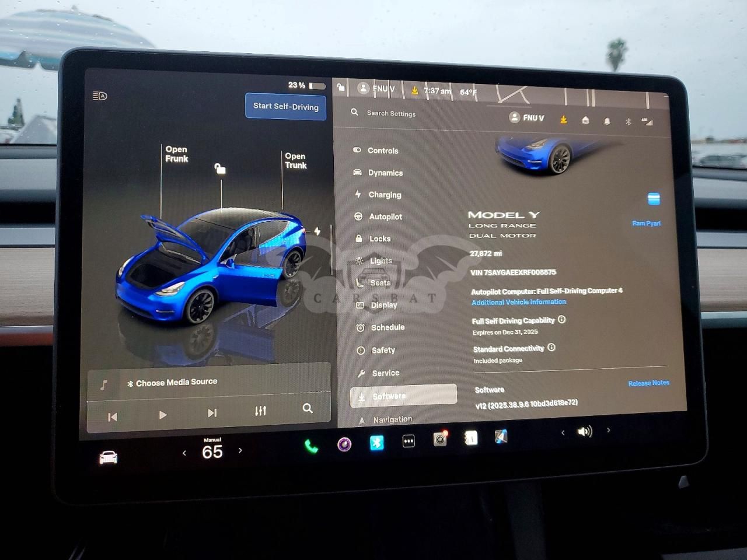Tap the Bluetooth icon in settings header
747x560 pixels.
(x=628, y=122)
